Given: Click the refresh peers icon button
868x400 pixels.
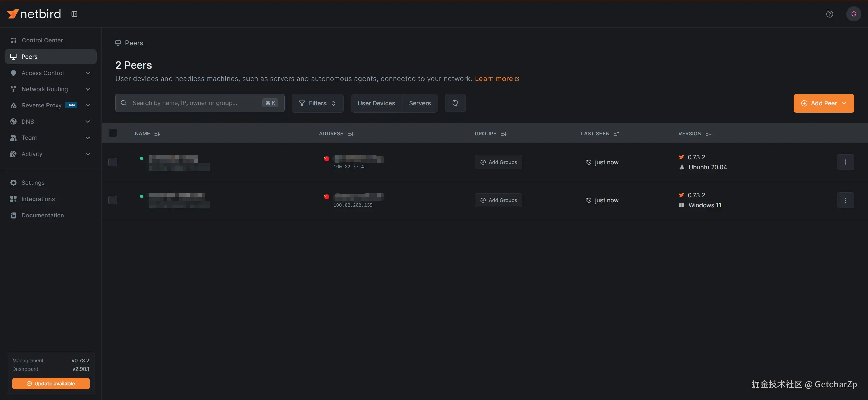Looking at the screenshot, I should (455, 103).
